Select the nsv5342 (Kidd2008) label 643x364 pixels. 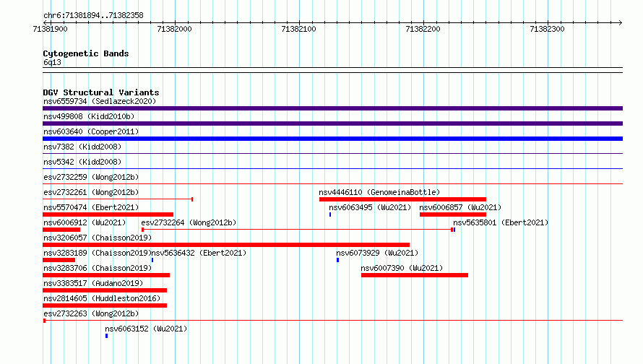82,162
